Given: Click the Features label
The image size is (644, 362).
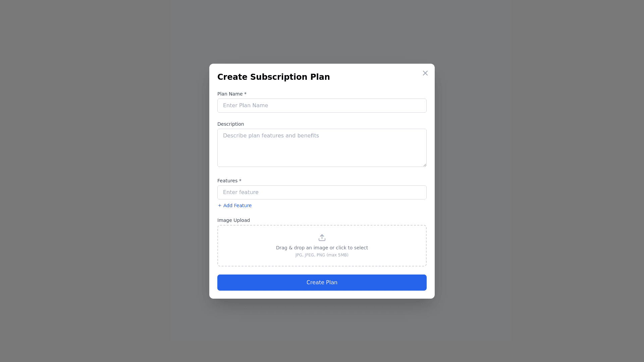Looking at the screenshot, I should tap(229, 181).
